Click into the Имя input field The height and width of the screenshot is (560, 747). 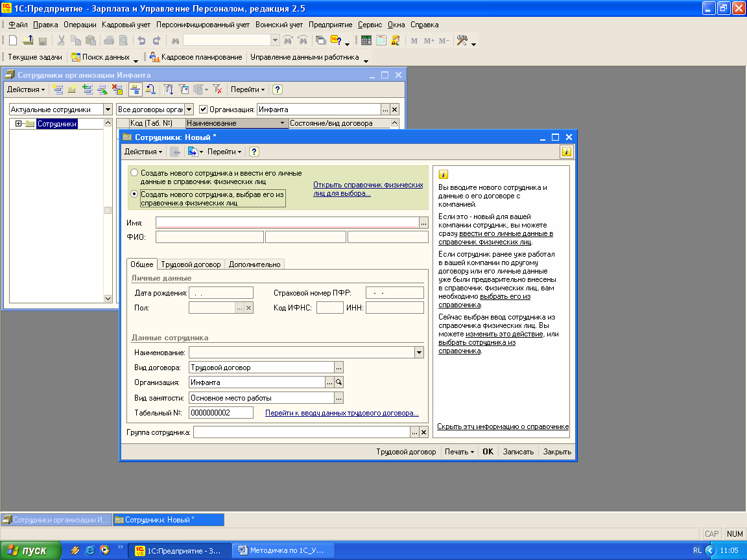[287, 222]
